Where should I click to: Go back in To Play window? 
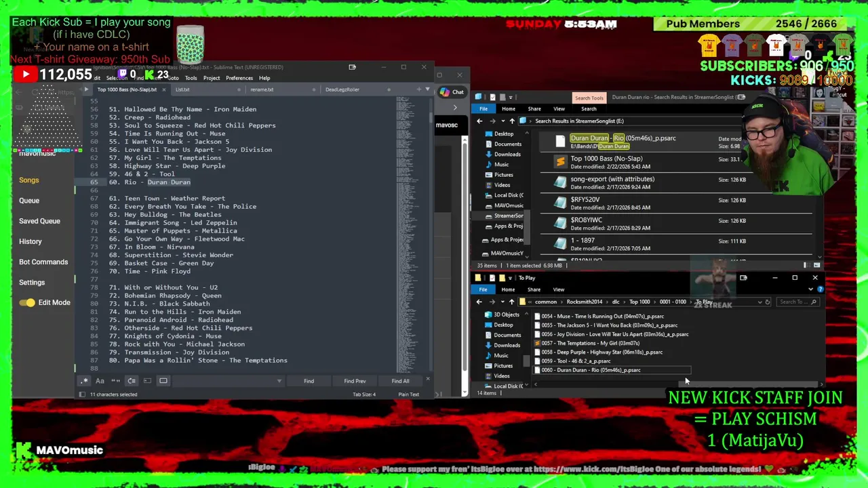pyautogui.click(x=479, y=302)
